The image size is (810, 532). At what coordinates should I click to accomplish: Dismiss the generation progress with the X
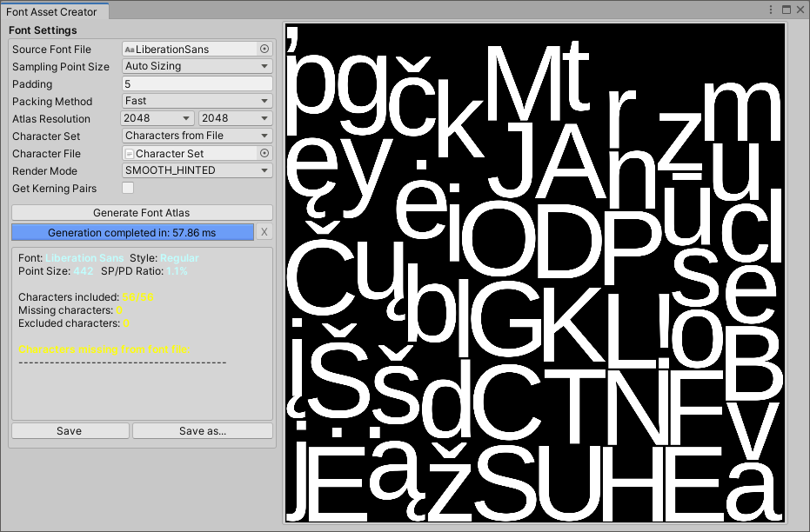(x=264, y=232)
